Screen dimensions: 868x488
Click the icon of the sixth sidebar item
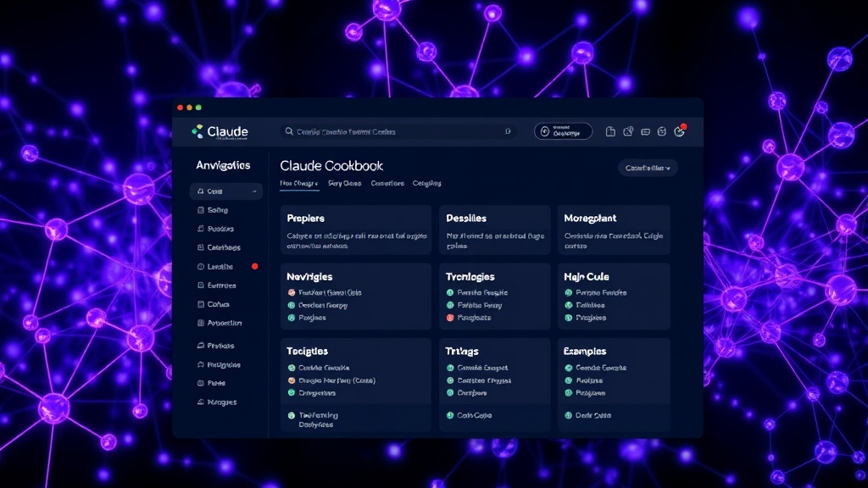coord(200,285)
